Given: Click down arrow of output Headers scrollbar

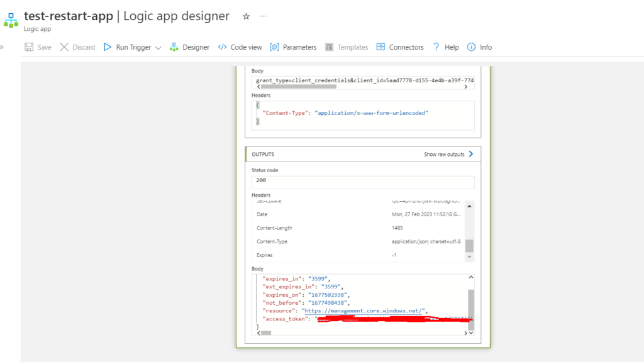Looking at the screenshot, I should point(469,257).
